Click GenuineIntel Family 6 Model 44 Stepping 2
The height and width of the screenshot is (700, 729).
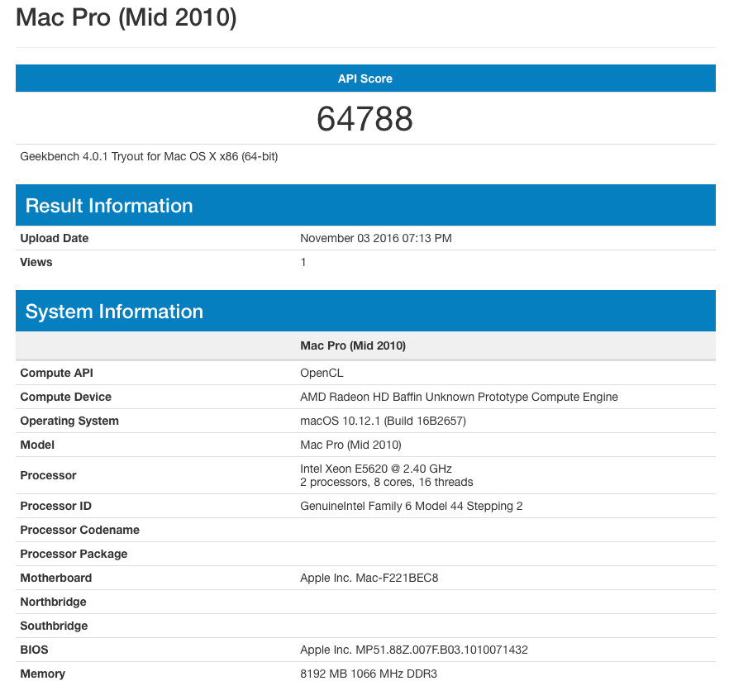(412, 506)
